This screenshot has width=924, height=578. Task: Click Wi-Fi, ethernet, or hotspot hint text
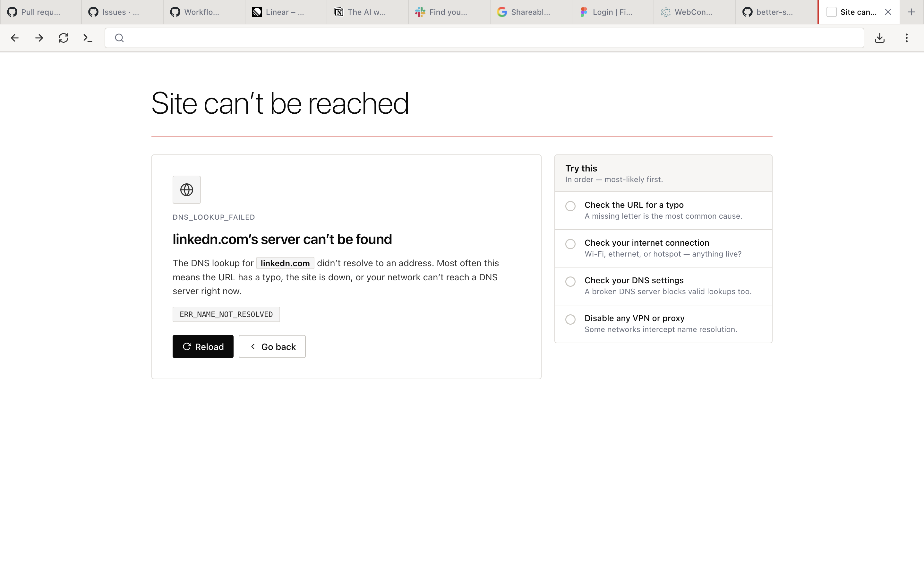pyautogui.click(x=663, y=254)
